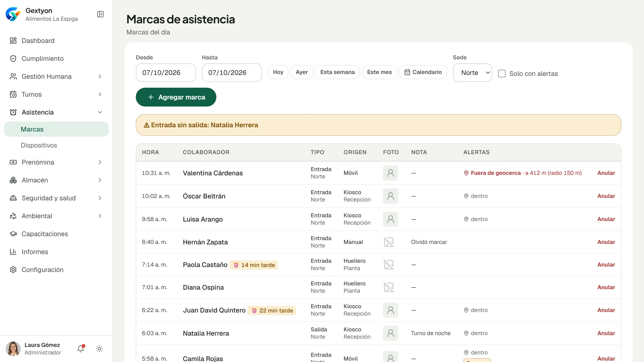Click the Cumplimiento shield icon
The image size is (644, 362).
[13, 58]
